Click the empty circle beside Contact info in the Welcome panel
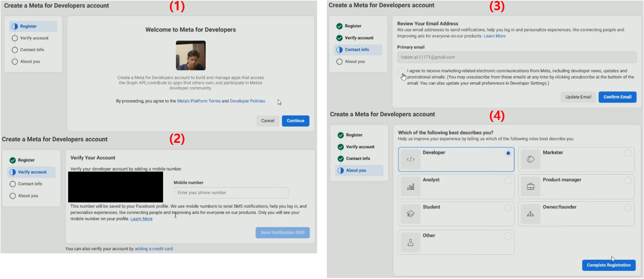Screen dimensions: 644x279 [x=15, y=50]
